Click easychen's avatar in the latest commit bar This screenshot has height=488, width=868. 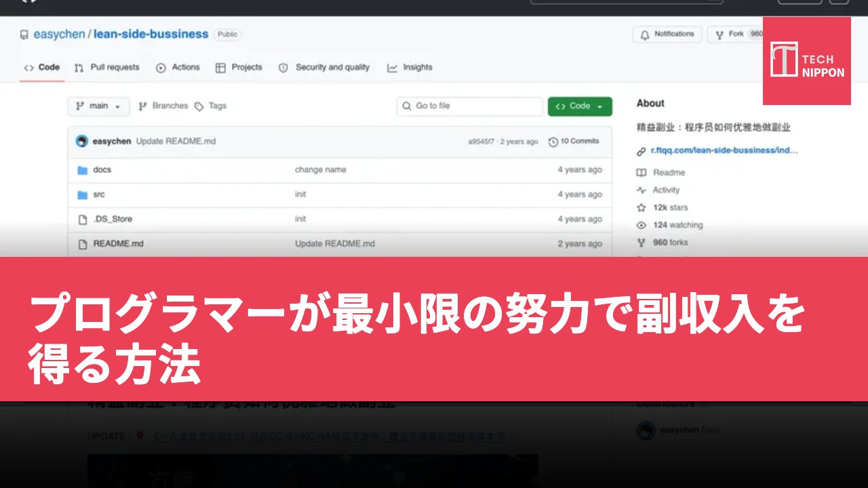(x=82, y=141)
